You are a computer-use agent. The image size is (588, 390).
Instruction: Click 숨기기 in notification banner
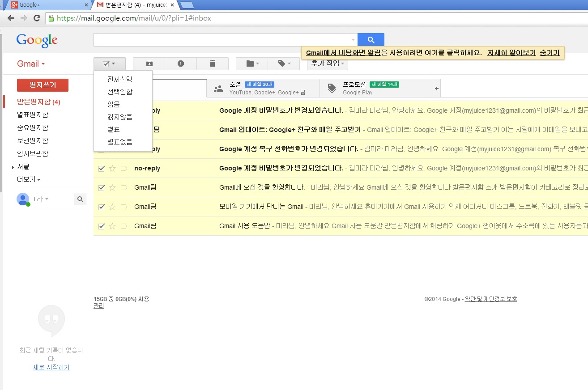(x=550, y=52)
